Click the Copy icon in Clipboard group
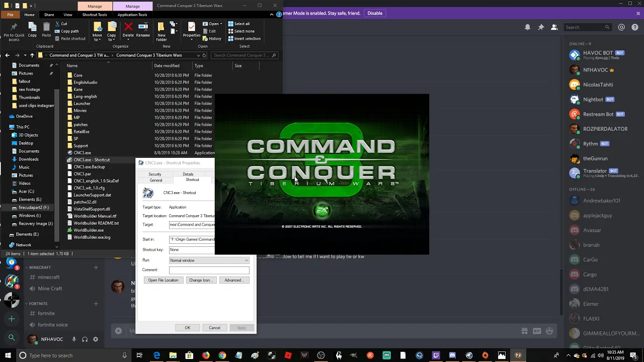Viewport: 644px width, 362px height. 32,30
